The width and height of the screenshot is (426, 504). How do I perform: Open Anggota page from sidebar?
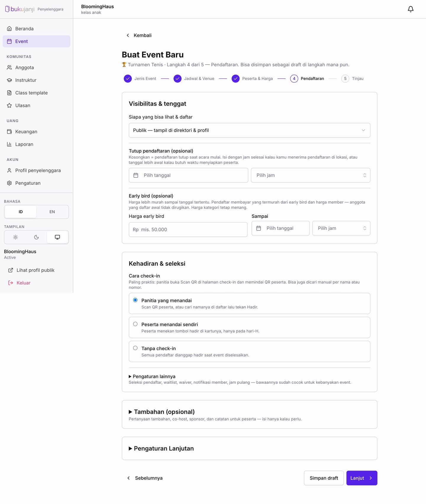36,68
